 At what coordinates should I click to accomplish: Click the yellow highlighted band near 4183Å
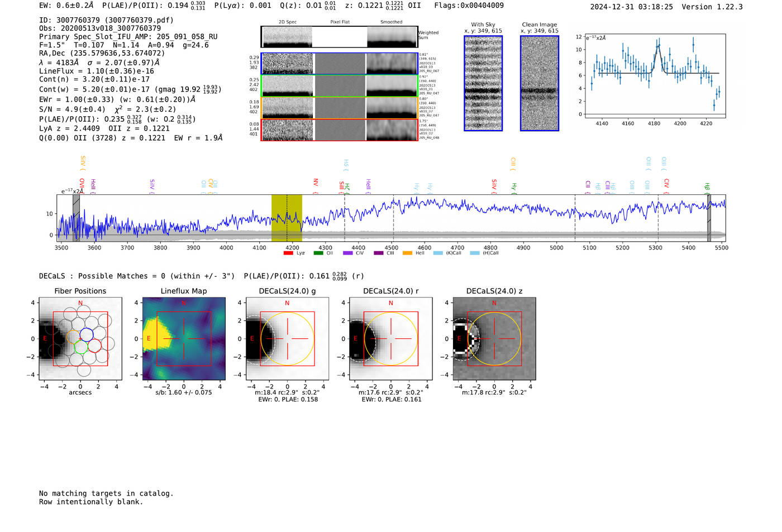coord(287,218)
